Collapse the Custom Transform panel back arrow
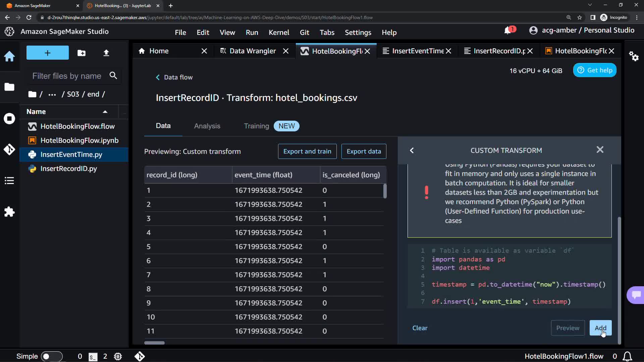Viewport: 644px width, 362px height. (412, 150)
